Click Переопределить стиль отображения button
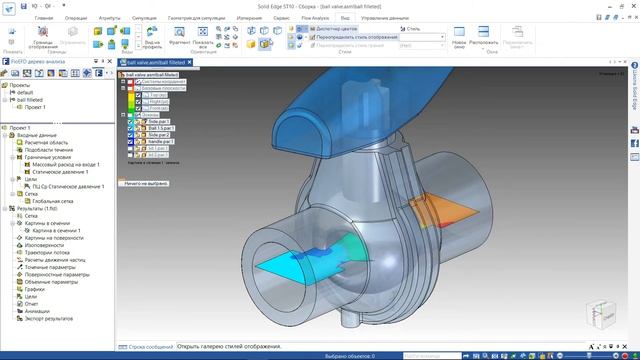 [353, 37]
